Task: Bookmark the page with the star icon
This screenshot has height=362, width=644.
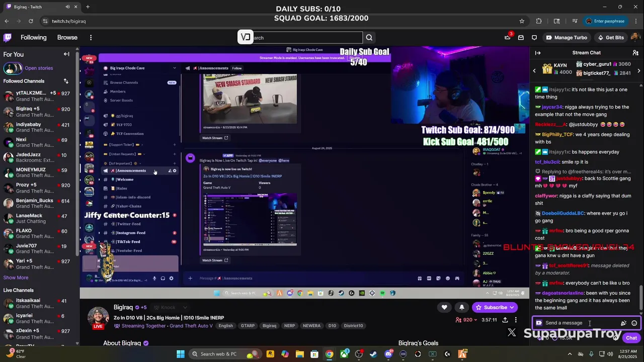Action: point(522,21)
